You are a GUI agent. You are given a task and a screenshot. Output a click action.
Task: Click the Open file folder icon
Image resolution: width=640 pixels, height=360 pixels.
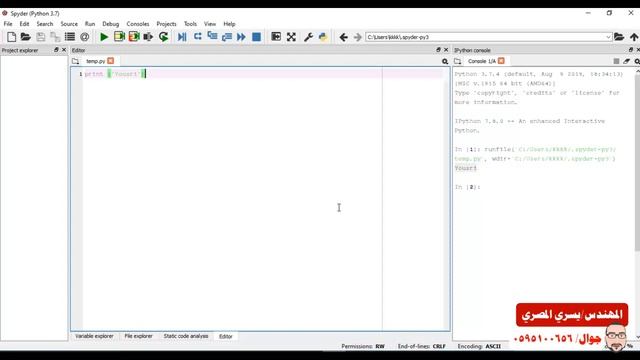coord(26,37)
